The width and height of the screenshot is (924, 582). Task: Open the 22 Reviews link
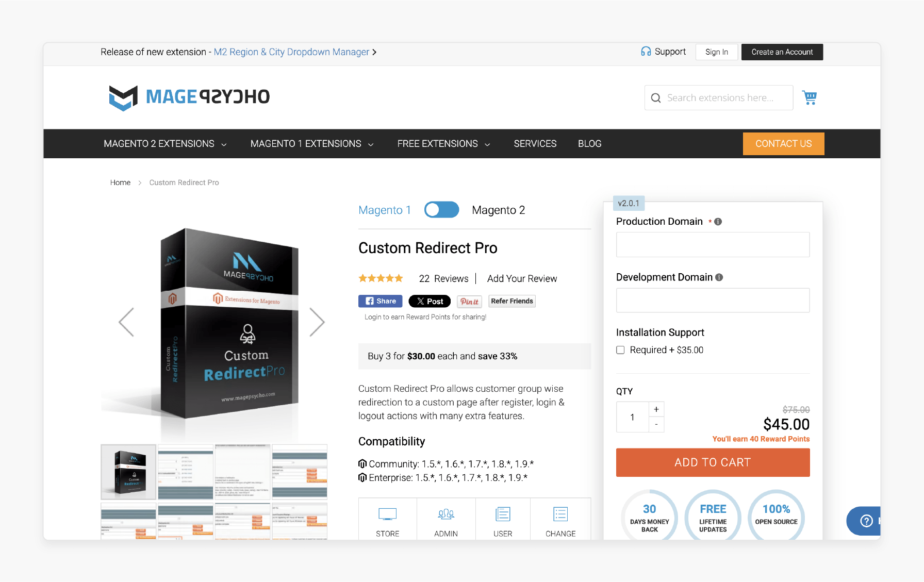point(443,278)
